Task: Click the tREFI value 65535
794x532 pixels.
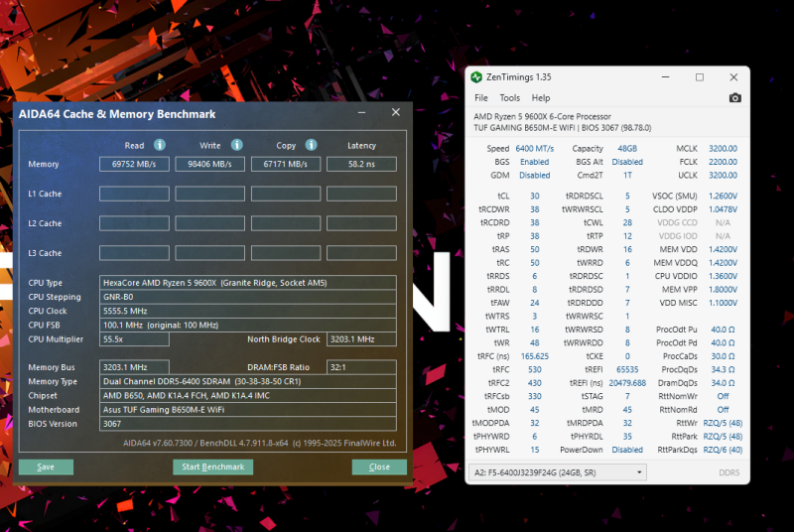Action: coord(627,369)
